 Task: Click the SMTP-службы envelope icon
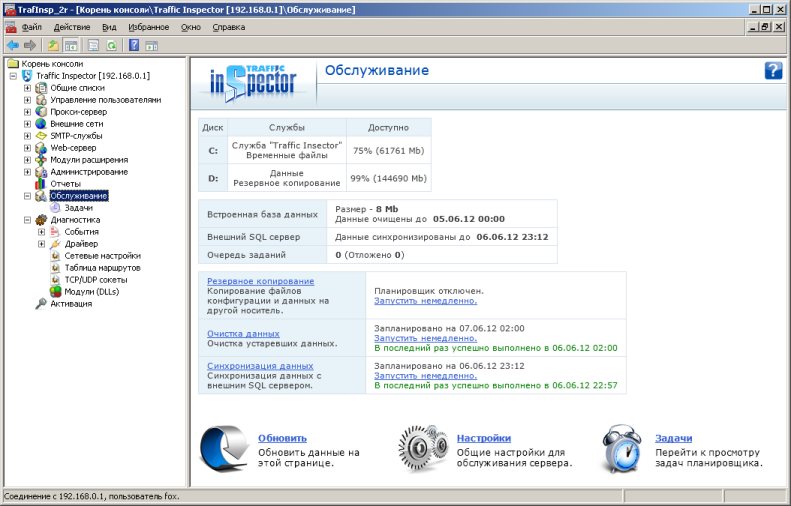(41, 136)
